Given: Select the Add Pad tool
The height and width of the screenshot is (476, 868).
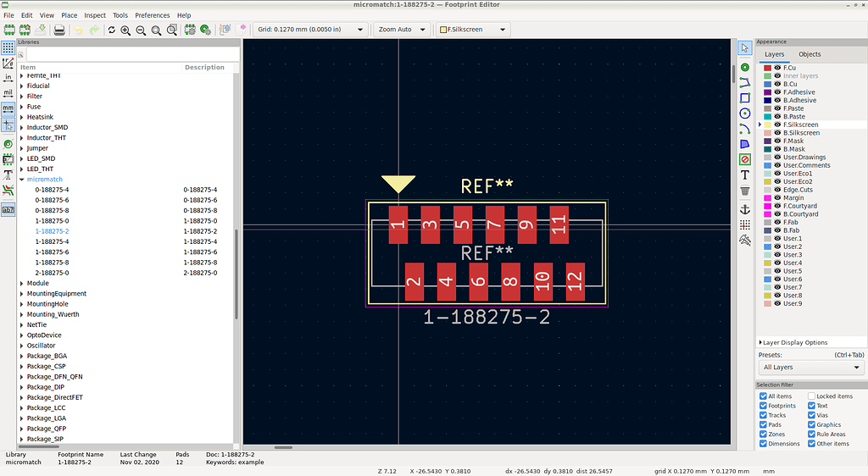Looking at the screenshot, I should point(745,67).
